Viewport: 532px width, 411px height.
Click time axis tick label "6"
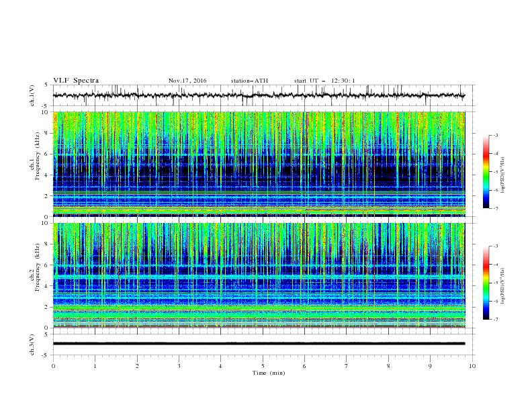pos(304,366)
